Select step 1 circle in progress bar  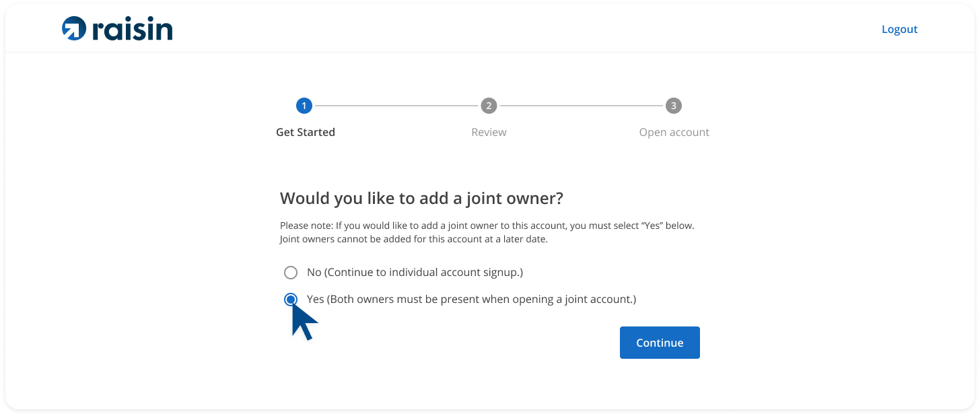(x=304, y=106)
